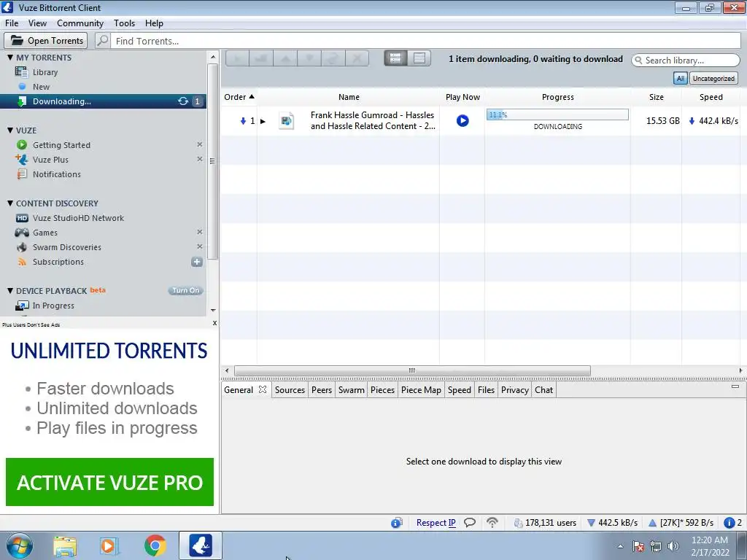Image resolution: width=747 pixels, height=560 pixels.
Task: Collapse the CONTENT DISCOVERY section
Action: (x=10, y=203)
